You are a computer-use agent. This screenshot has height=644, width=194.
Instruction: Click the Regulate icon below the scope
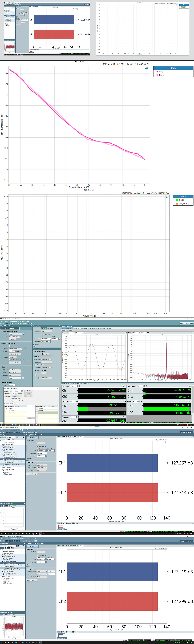(x=83, y=384)
